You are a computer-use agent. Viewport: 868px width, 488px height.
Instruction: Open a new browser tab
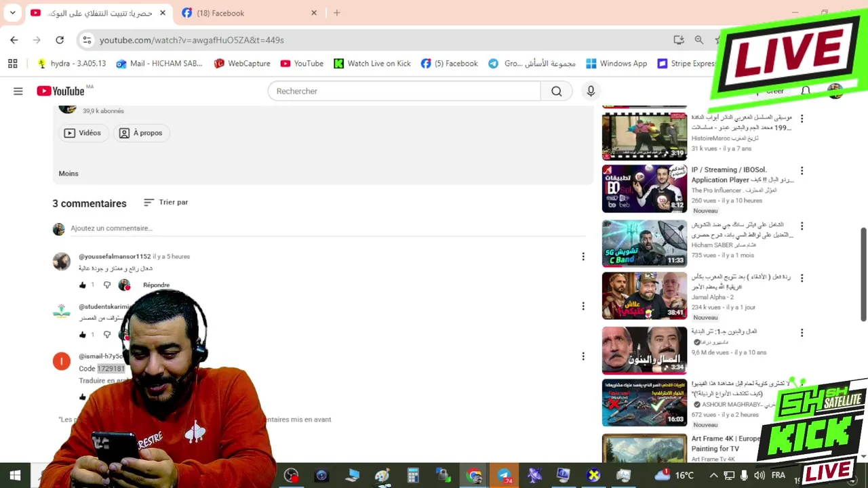tap(337, 13)
